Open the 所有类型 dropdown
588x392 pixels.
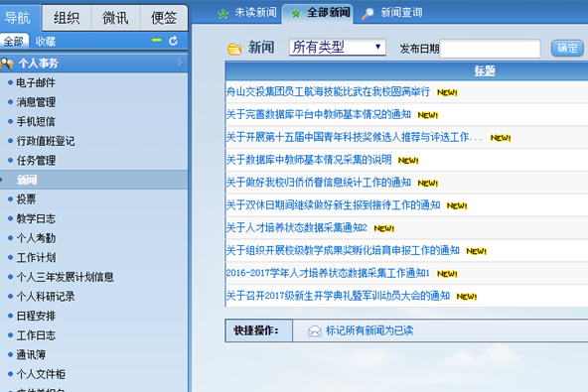pos(337,47)
